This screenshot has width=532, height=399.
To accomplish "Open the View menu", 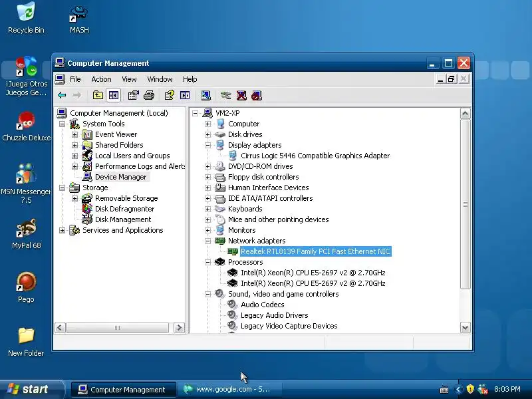I will point(129,79).
